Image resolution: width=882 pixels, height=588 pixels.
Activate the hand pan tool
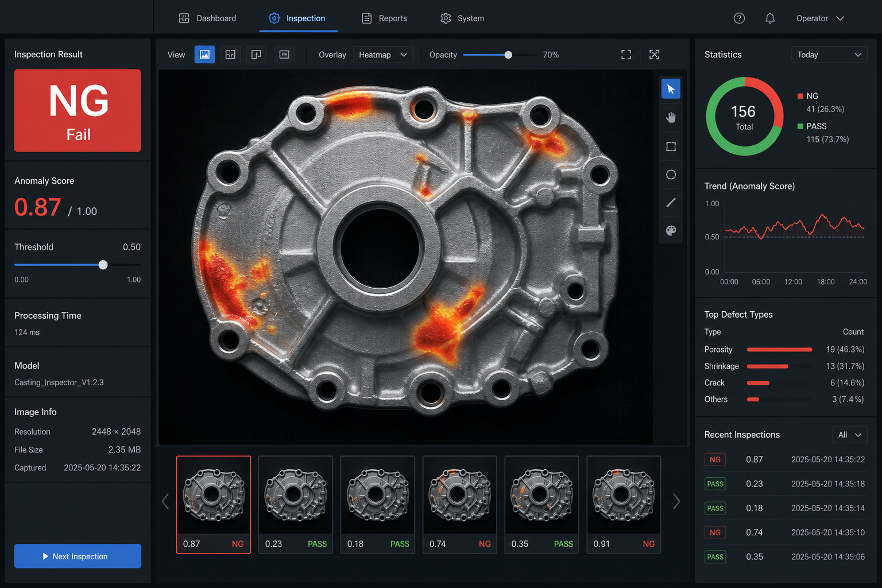pyautogui.click(x=671, y=117)
